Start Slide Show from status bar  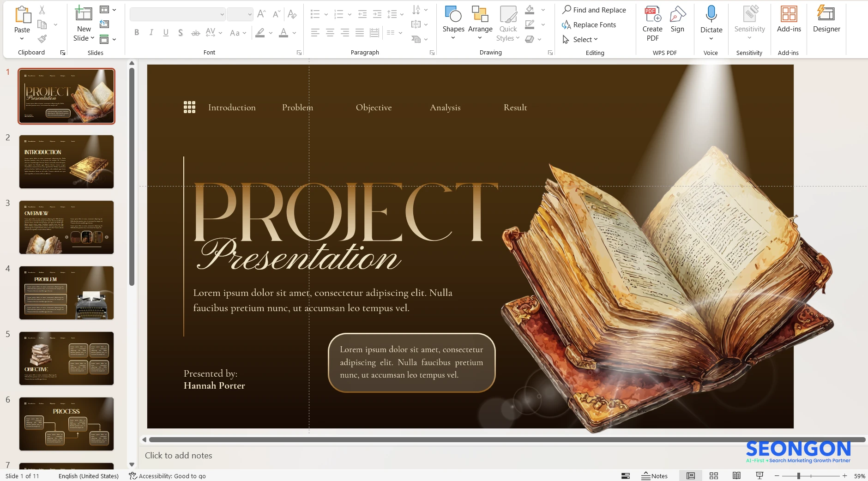tap(759, 476)
